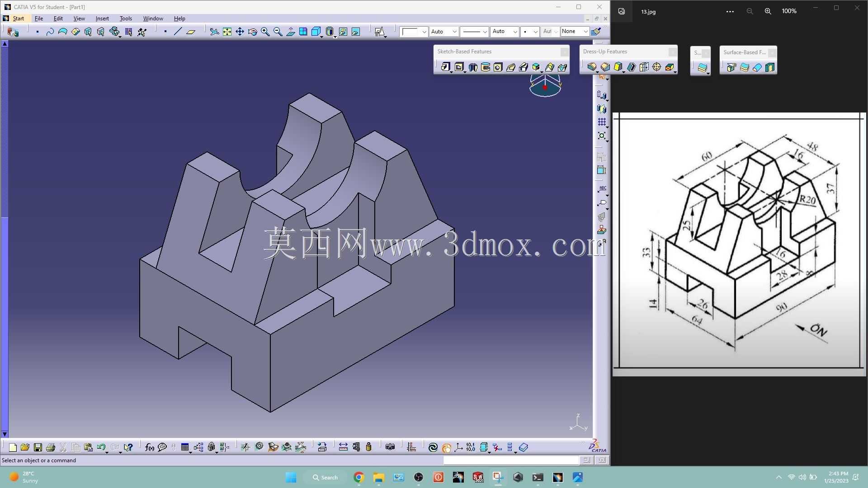Open the first Auto line thickness dropdown
The width and height of the screenshot is (868, 488).
point(454,32)
